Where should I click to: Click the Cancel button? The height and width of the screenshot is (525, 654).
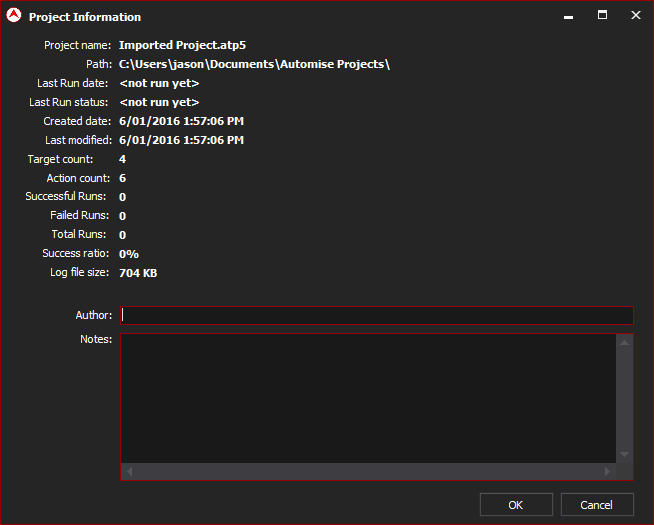click(x=597, y=505)
